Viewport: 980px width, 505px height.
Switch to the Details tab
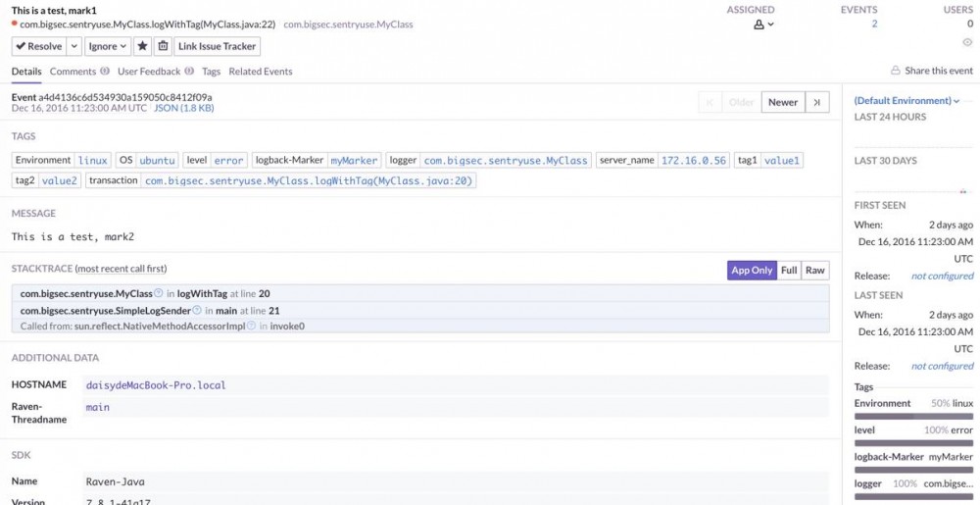coord(26,72)
